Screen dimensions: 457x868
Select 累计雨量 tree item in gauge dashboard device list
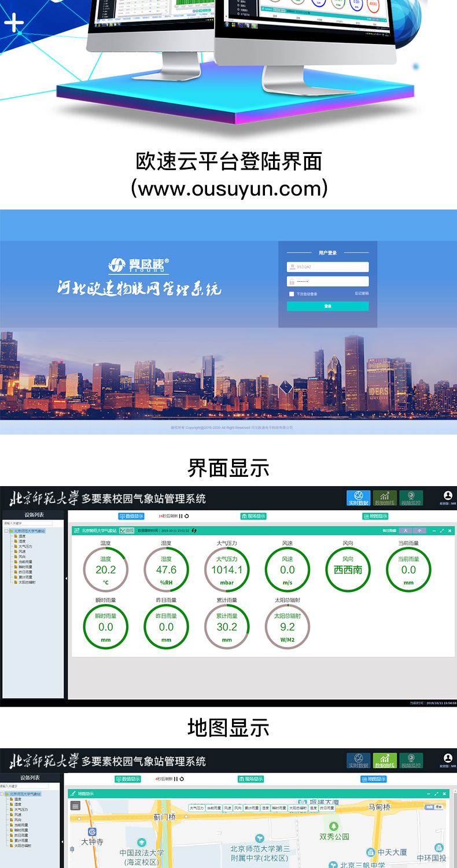pos(25,577)
